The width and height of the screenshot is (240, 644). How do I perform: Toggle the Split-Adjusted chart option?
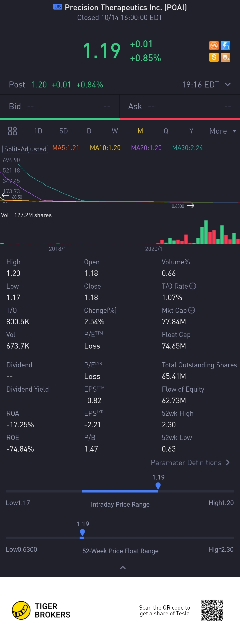25,149
